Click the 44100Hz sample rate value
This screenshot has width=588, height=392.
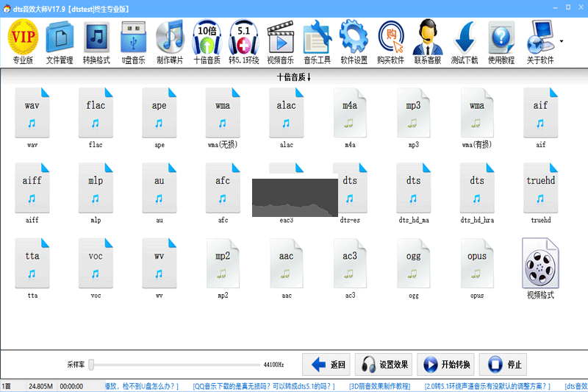click(273, 364)
